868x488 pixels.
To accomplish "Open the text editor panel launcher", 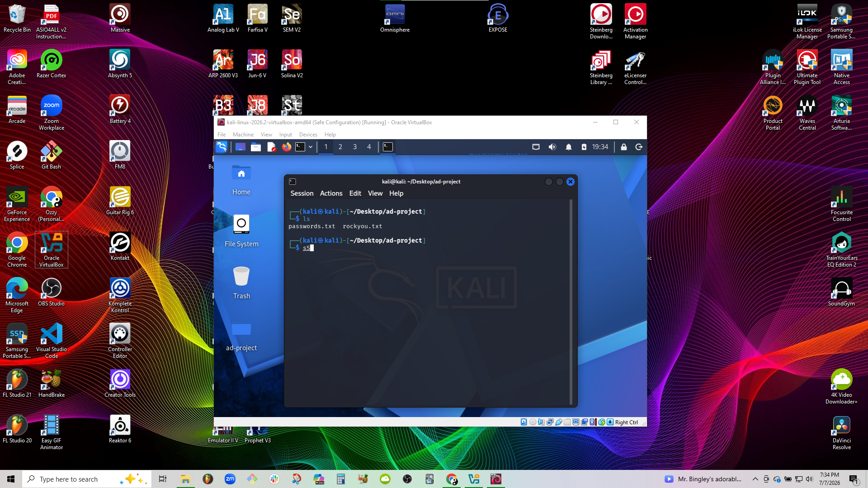I will tap(271, 147).
